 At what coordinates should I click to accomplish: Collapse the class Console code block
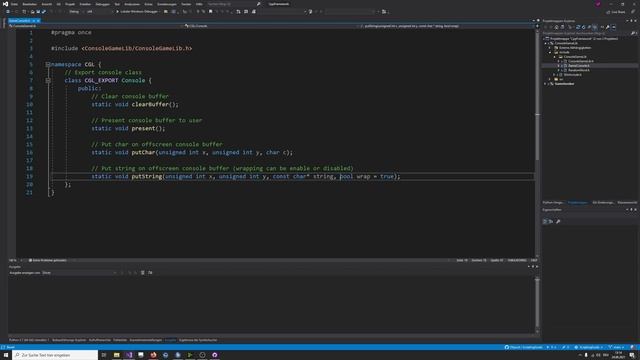point(48,80)
